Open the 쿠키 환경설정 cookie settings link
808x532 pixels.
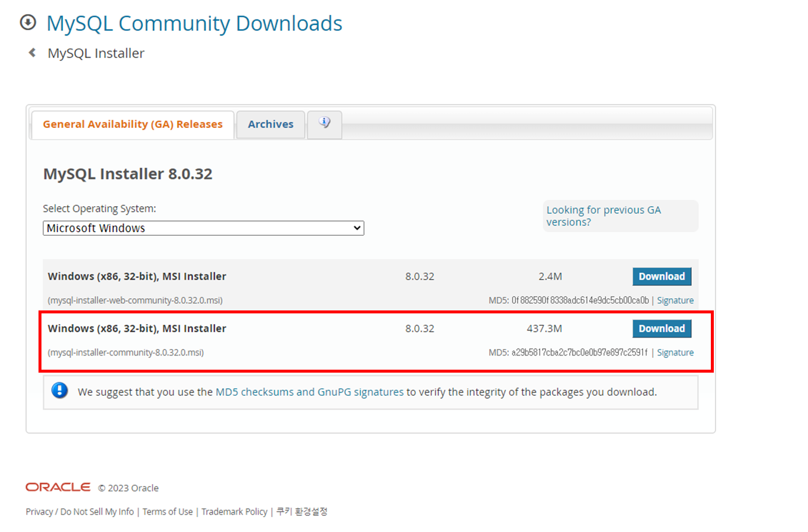[302, 511]
